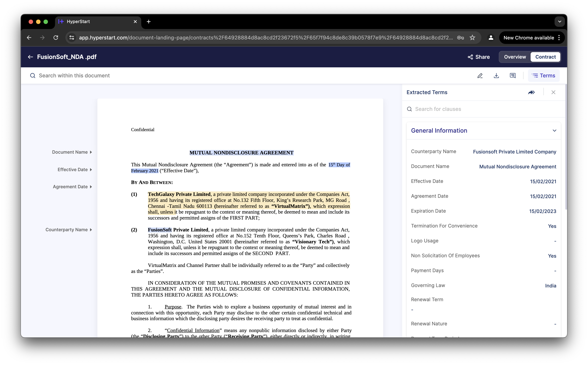This screenshot has width=588, height=365.
Task: Select the Contract view tab
Action: (x=545, y=57)
